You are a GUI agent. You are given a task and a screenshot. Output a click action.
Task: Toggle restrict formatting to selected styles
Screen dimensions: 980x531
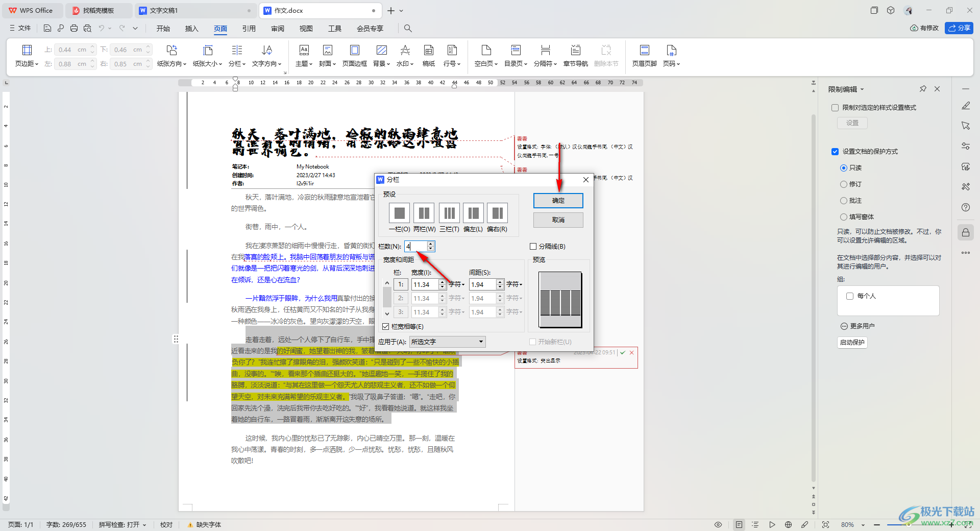pyautogui.click(x=835, y=108)
